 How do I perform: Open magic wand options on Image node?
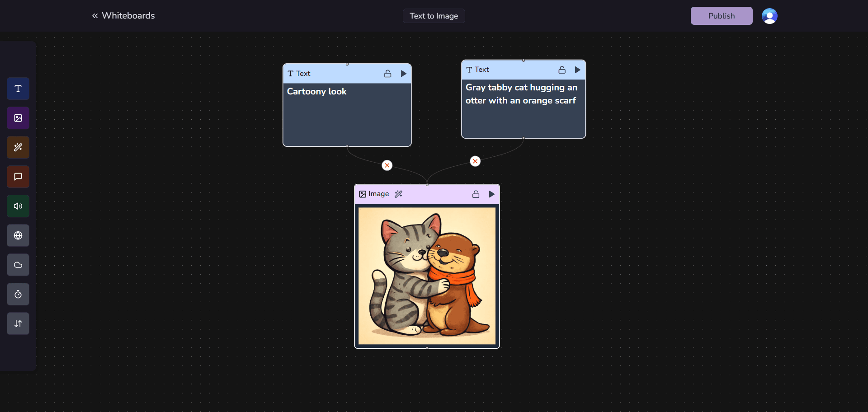pyautogui.click(x=398, y=194)
